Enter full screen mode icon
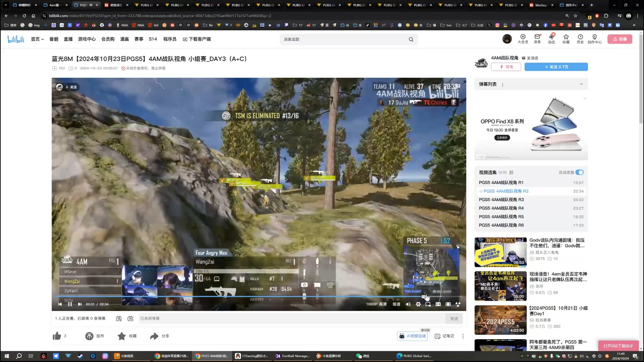Screen dimensions: 644x362 (458, 304)
